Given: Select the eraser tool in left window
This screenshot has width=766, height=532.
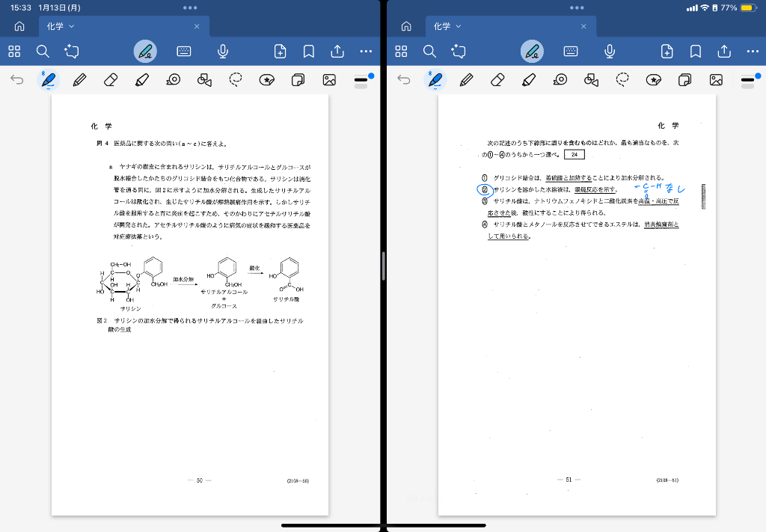Looking at the screenshot, I should click(x=111, y=80).
